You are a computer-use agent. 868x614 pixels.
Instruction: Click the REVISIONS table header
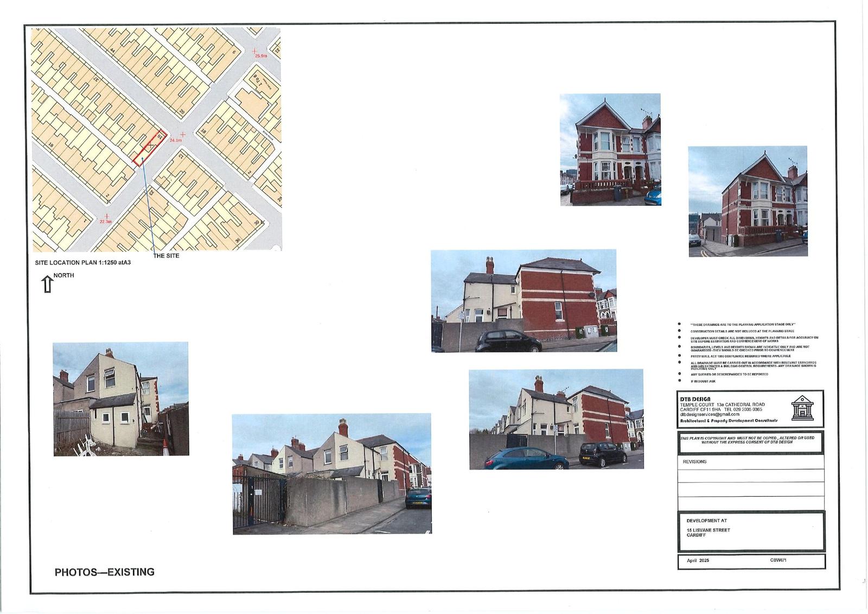coord(694,461)
